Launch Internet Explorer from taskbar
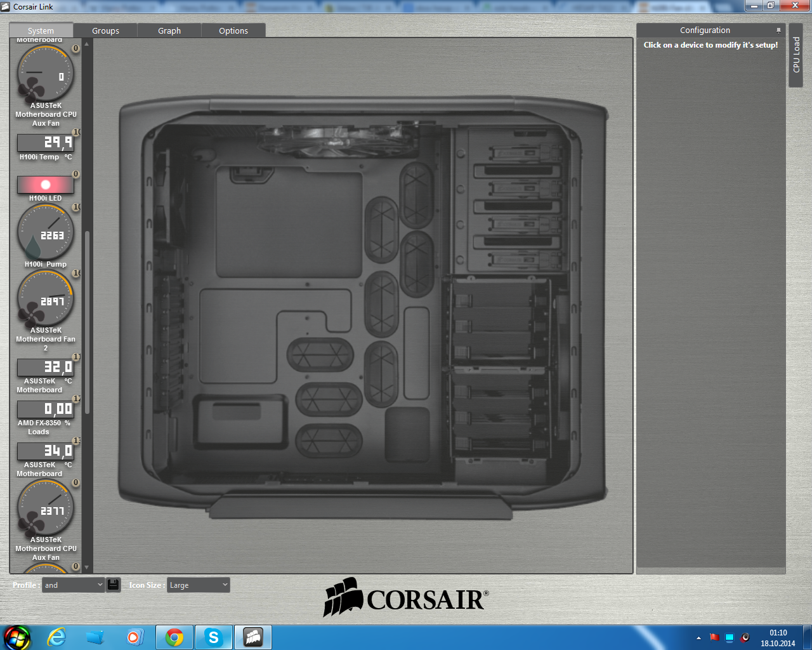 (56, 637)
